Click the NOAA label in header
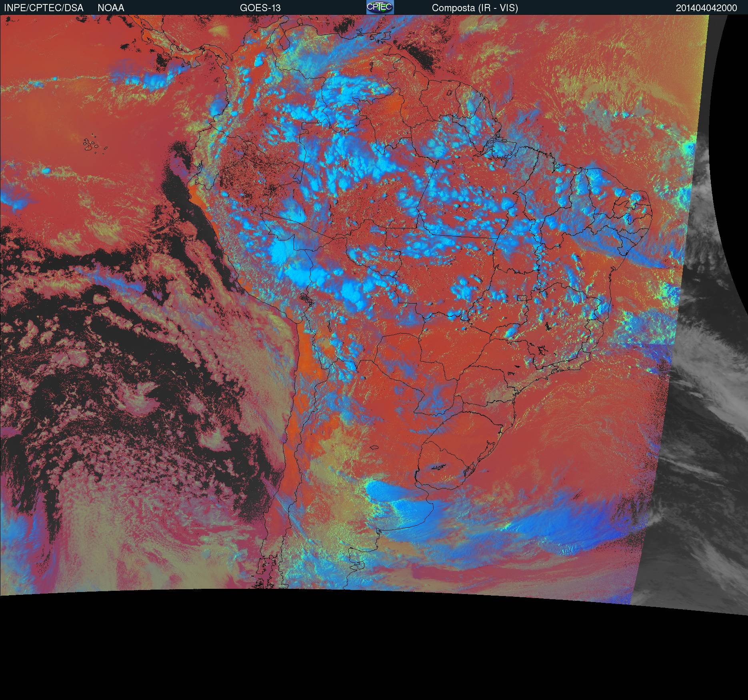This screenshot has height=700, width=748. [111, 8]
